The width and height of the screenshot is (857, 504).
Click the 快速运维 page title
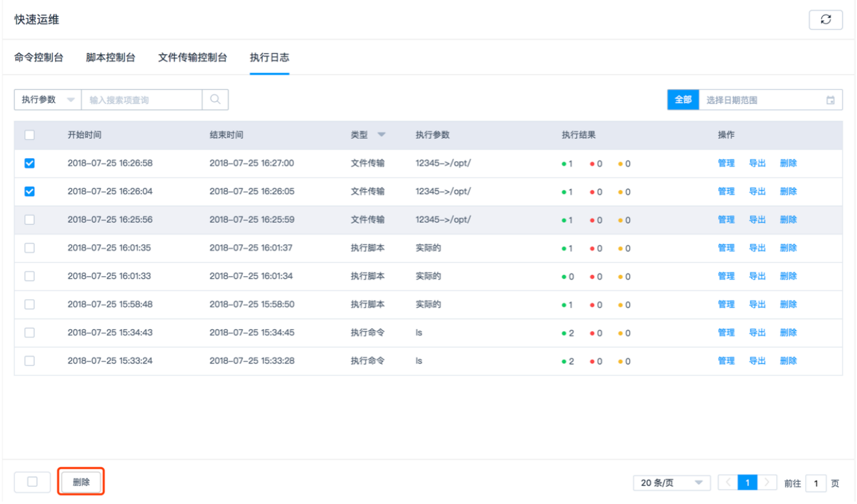click(37, 20)
